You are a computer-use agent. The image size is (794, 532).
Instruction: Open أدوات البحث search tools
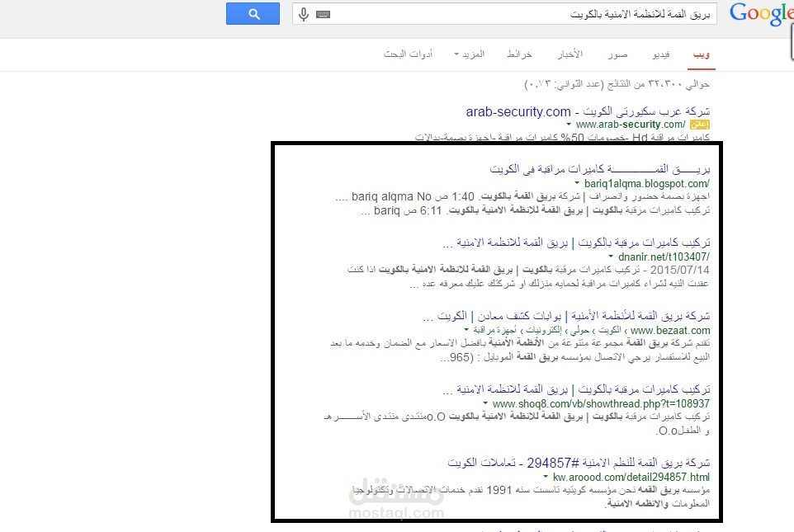tap(408, 54)
